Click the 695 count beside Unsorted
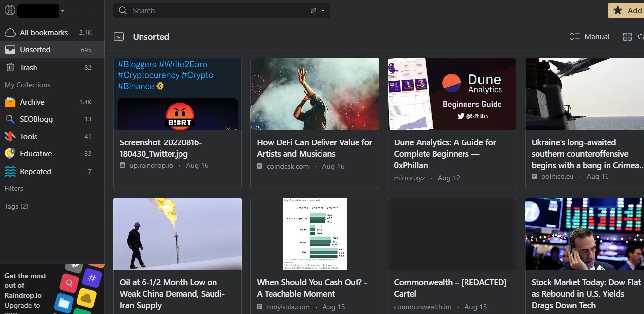The image size is (644, 314). click(x=86, y=50)
